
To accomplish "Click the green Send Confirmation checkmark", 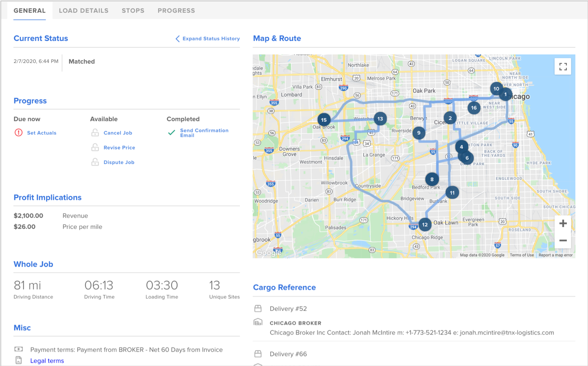I will coord(171,133).
